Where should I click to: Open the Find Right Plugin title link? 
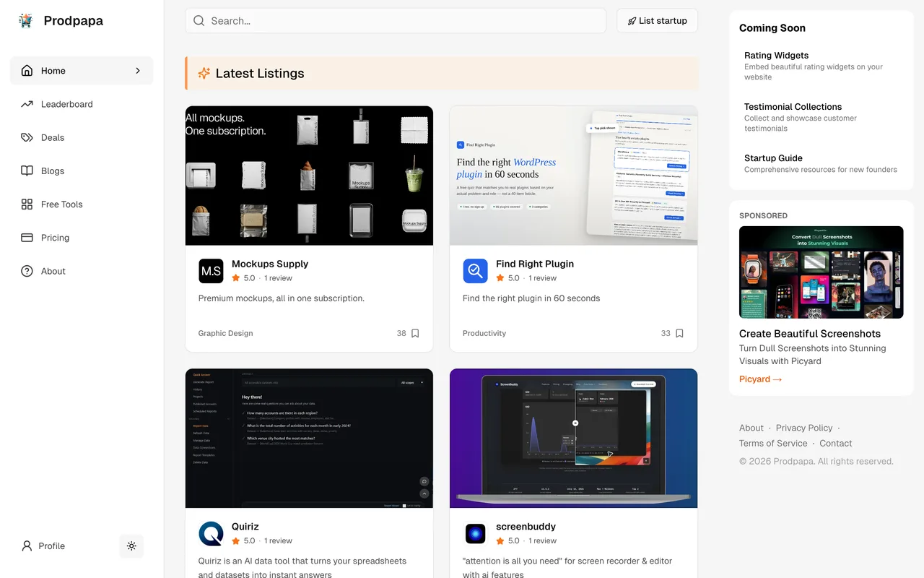(x=535, y=264)
